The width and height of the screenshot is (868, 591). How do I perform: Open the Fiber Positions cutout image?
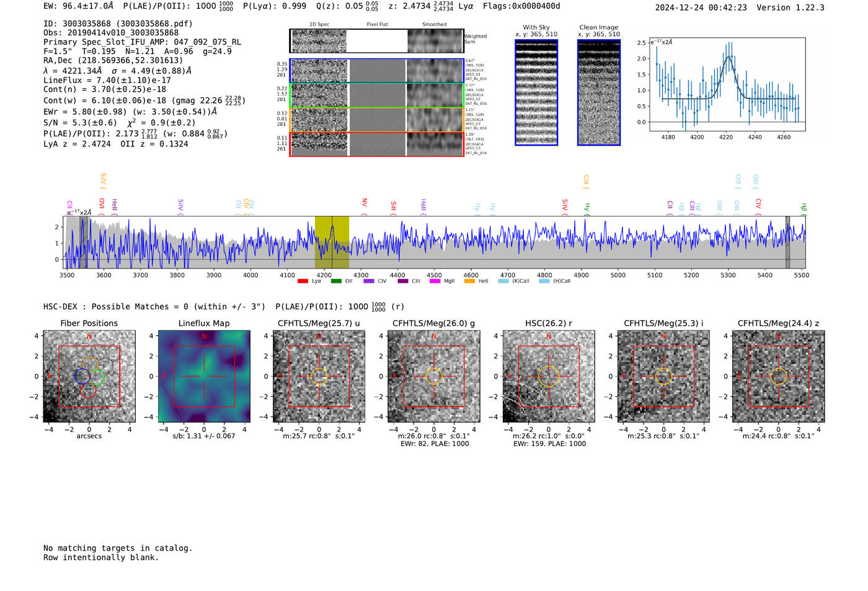point(89,376)
